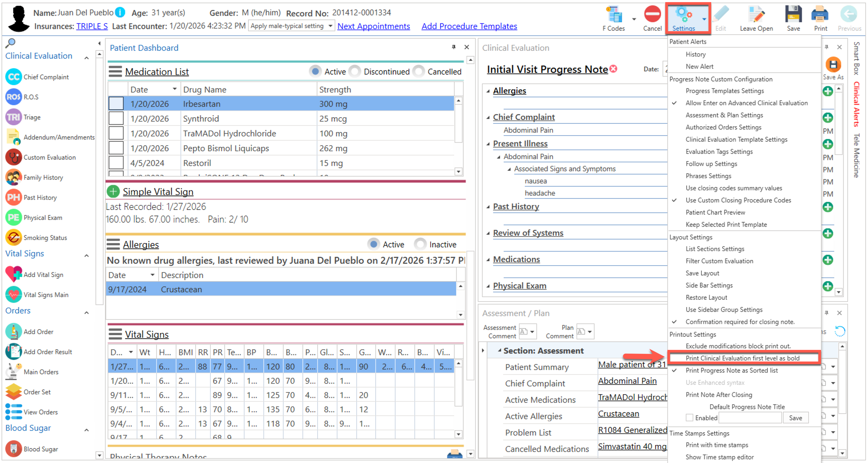Screen dimensions: 868x463
Task: Open Chief Complaint in sidebar
Action: [x=46, y=77]
